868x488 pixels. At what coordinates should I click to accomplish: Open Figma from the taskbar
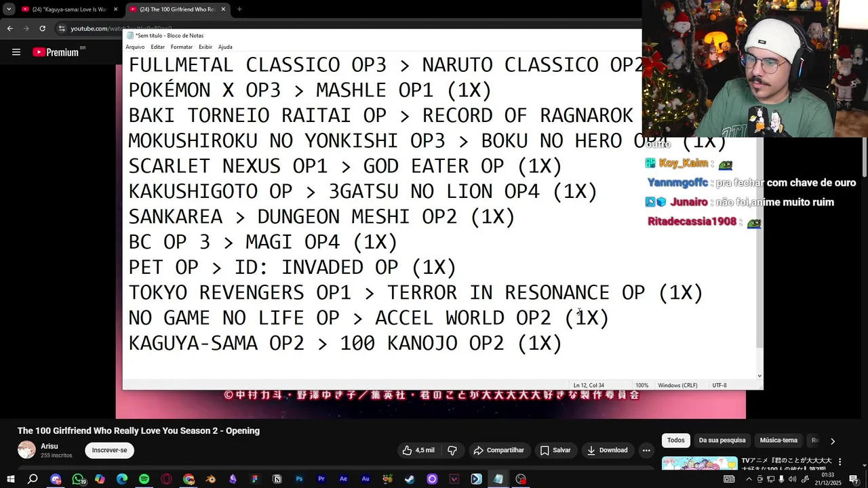click(254, 479)
